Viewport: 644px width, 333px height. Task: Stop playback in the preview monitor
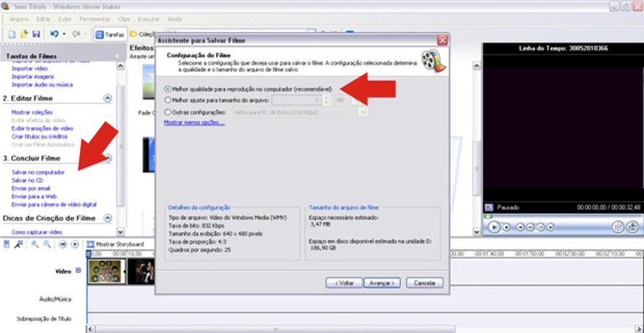pos(507,226)
